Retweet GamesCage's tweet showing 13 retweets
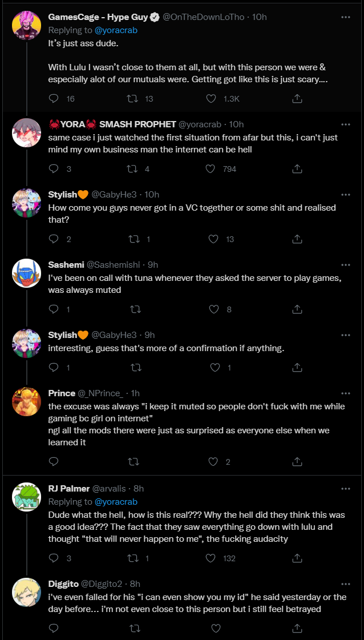 (x=132, y=98)
